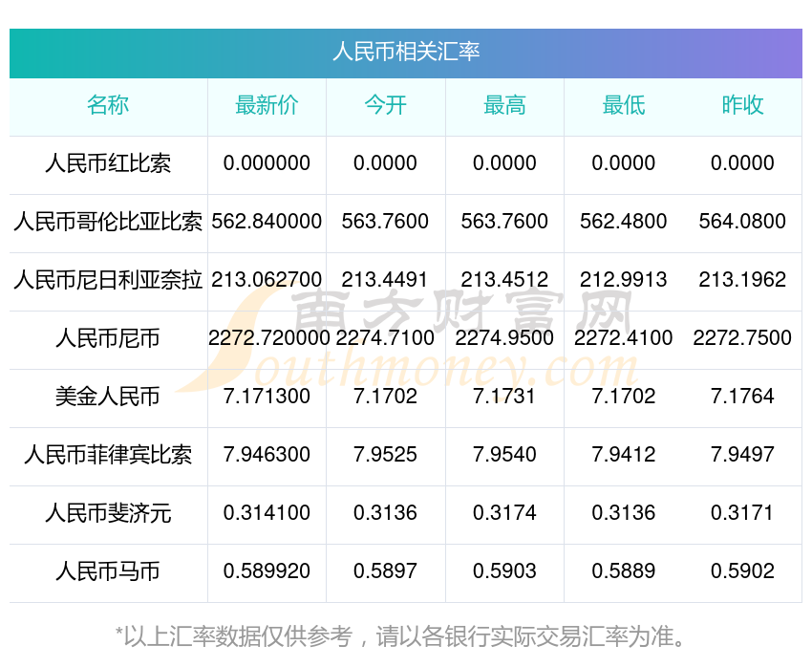The width and height of the screenshot is (812, 667).
Task: Click highest value 2274.9500
Action: (504, 338)
